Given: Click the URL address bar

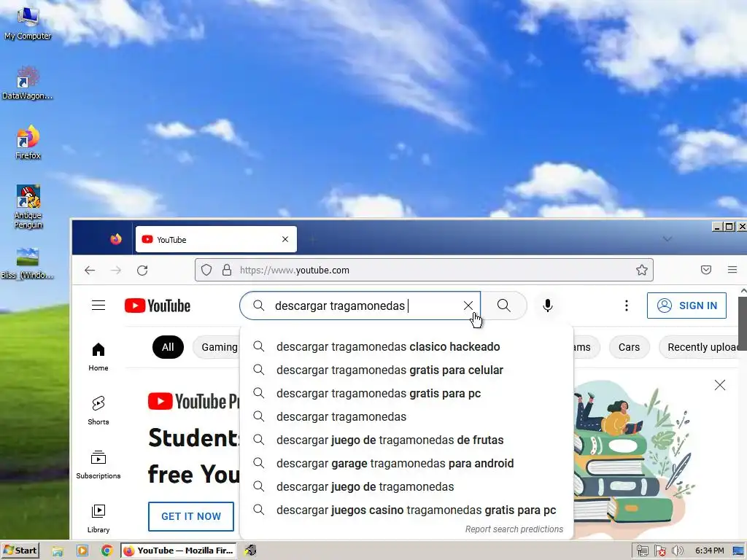Looking at the screenshot, I should pos(424,270).
